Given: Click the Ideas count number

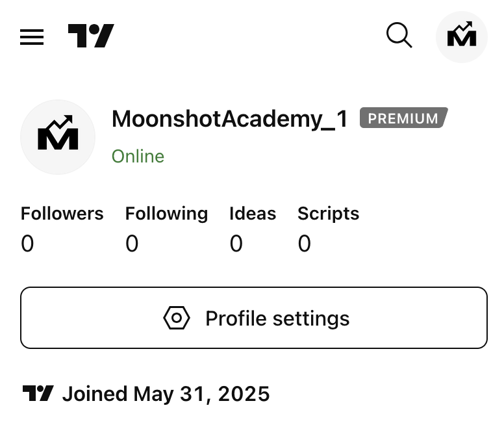Looking at the screenshot, I should coord(236,244).
